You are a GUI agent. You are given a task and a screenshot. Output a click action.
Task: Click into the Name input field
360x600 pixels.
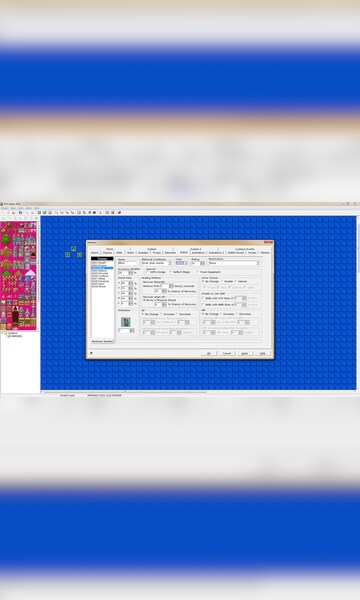[x=127, y=263]
